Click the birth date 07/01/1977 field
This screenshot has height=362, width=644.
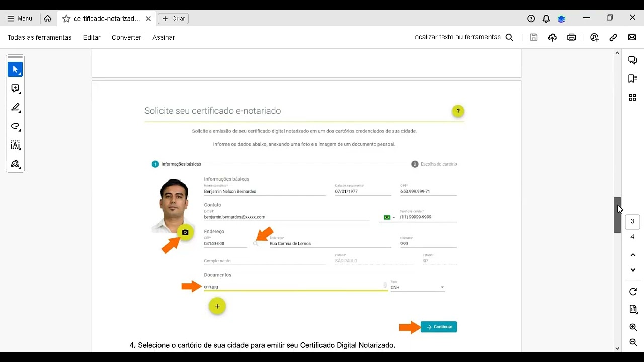click(363, 191)
